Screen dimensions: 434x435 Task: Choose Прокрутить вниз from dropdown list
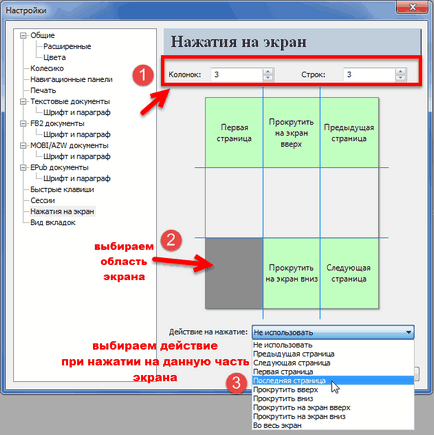click(x=333, y=399)
